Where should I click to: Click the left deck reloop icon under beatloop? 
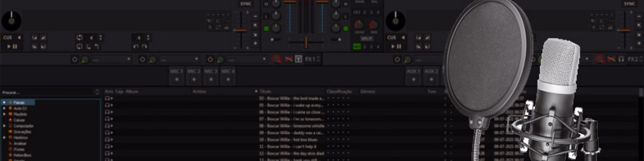point(79,47)
